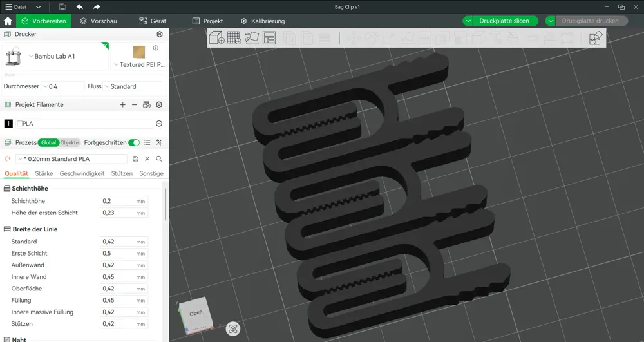This screenshot has height=342, width=644.
Task: Open the Geschwindigkeit settings tab
Action: point(82,174)
